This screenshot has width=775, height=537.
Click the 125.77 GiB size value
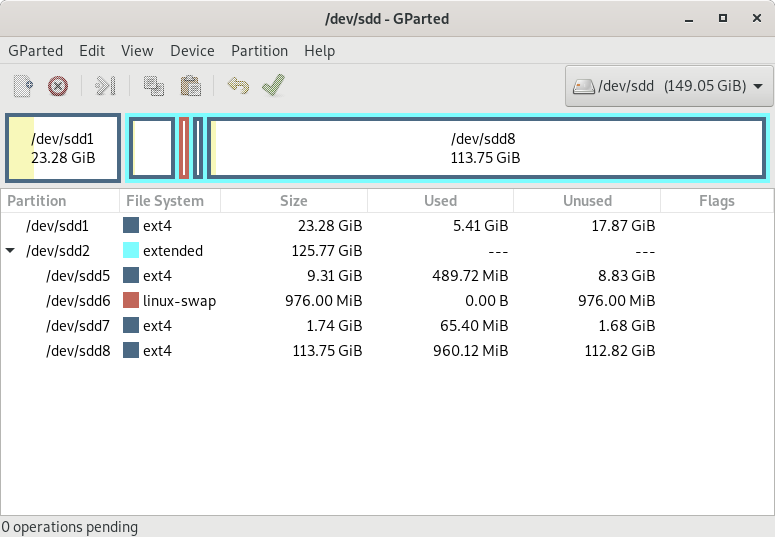[327, 251]
